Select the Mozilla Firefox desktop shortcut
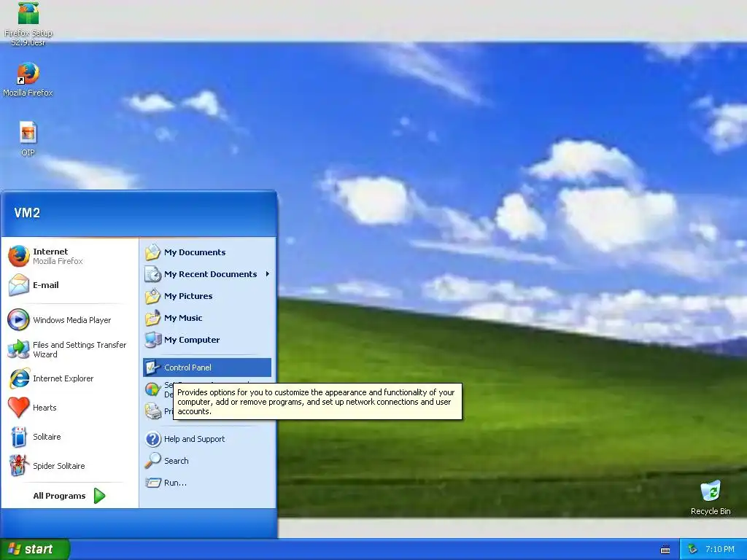Screen dimensions: 747x560 point(28,79)
